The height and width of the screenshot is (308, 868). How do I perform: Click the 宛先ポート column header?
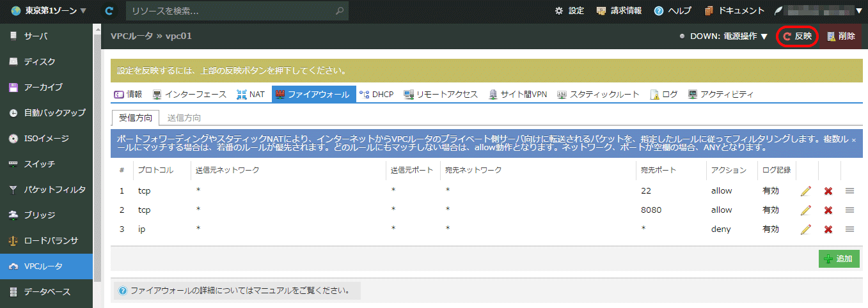click(658, 171)
